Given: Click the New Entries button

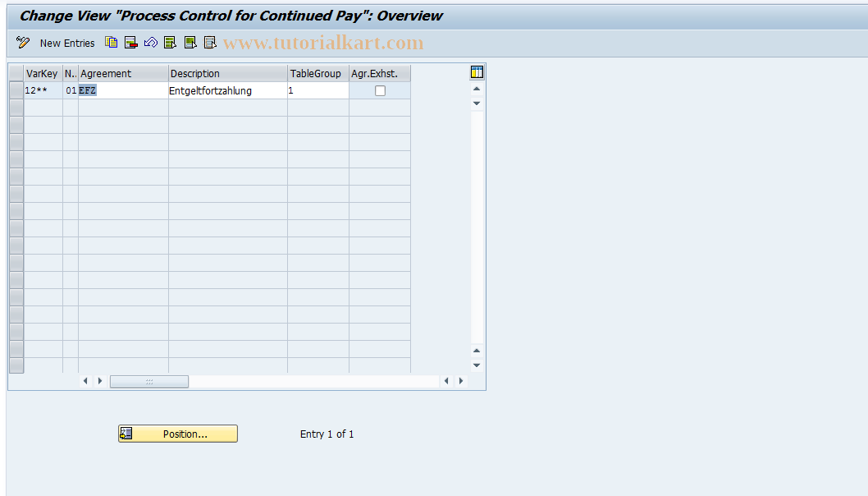Looking at the screenshot, I should (67, 44).
